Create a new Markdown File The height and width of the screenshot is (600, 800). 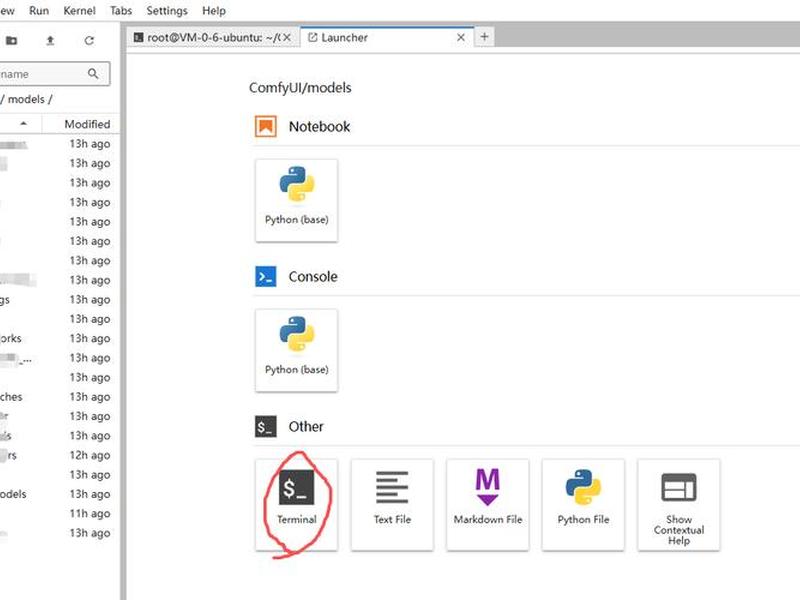[487, 504]
